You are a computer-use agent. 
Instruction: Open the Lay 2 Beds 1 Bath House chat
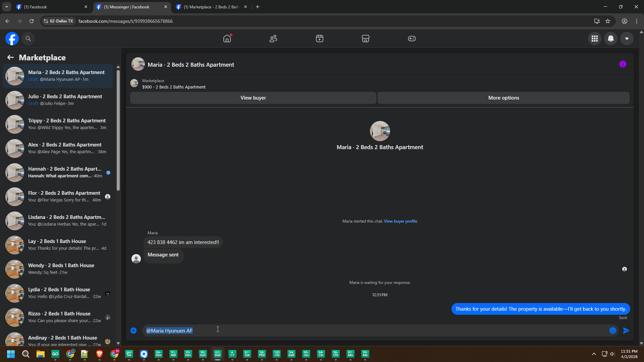pyautogui.click(x=58, y=245)
